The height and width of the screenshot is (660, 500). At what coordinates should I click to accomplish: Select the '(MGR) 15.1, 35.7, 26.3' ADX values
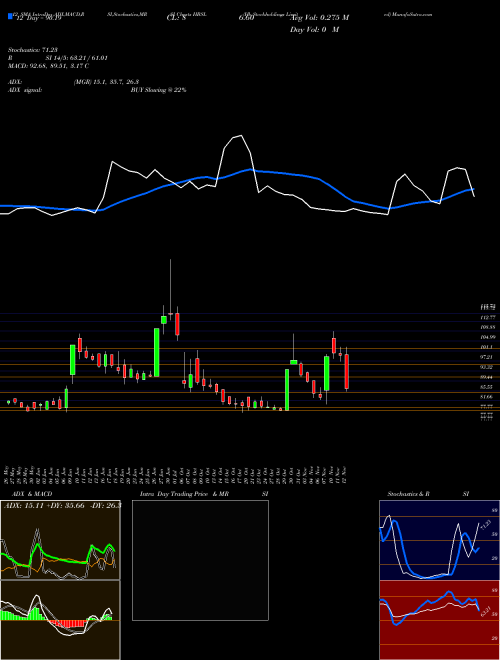point(106,82)
